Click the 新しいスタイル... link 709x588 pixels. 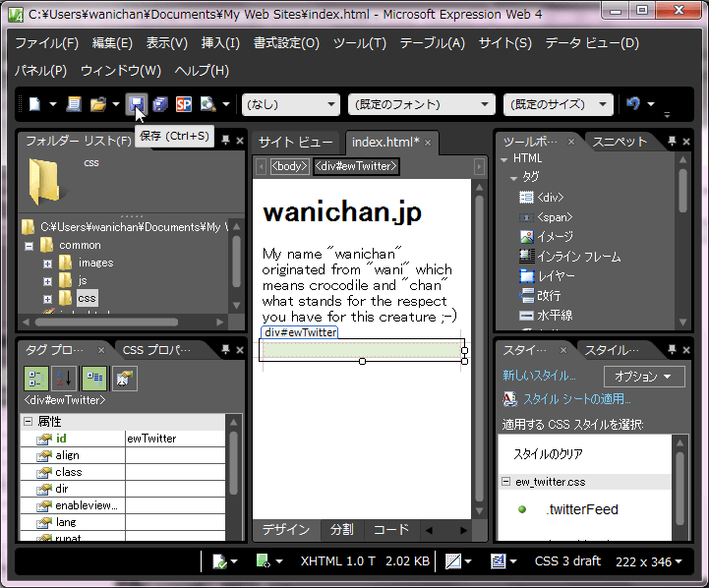pyautogui.click(x=539, y=376)
